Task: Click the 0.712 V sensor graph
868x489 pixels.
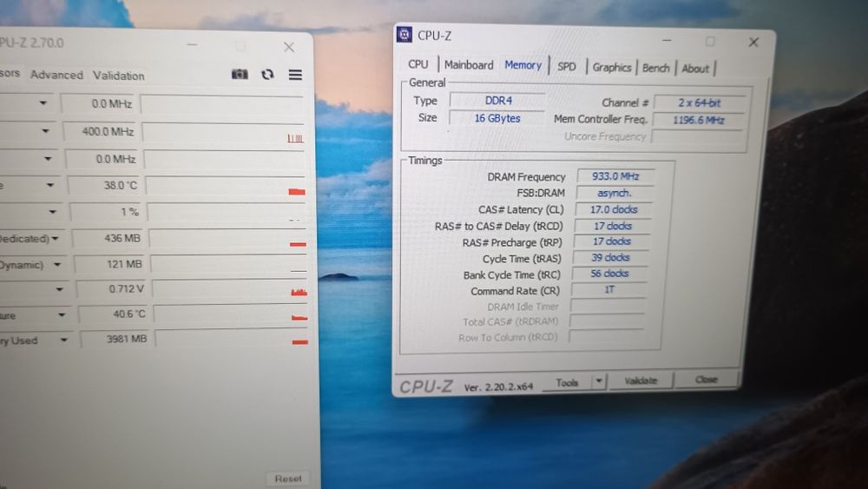Action: coord(230,289)
